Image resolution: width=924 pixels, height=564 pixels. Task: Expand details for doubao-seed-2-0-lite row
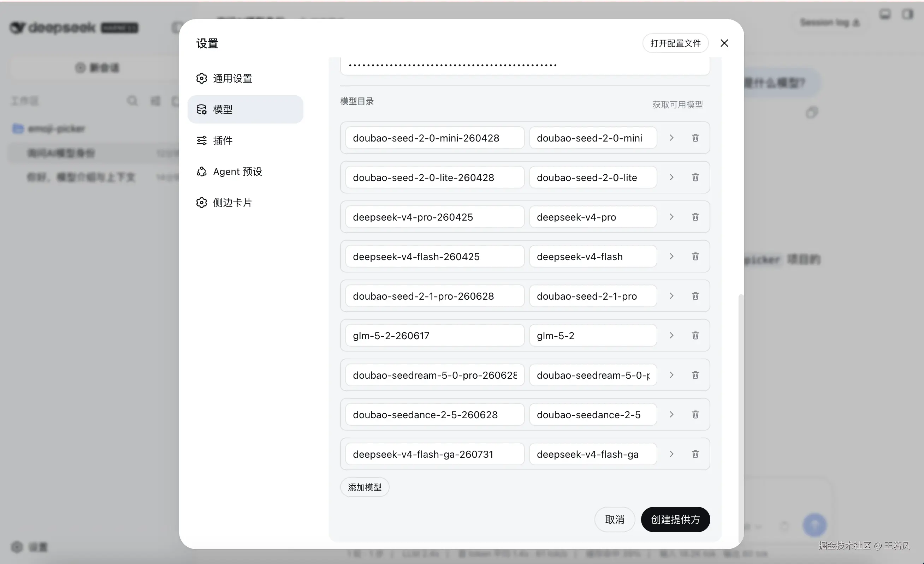pos(671,177)
